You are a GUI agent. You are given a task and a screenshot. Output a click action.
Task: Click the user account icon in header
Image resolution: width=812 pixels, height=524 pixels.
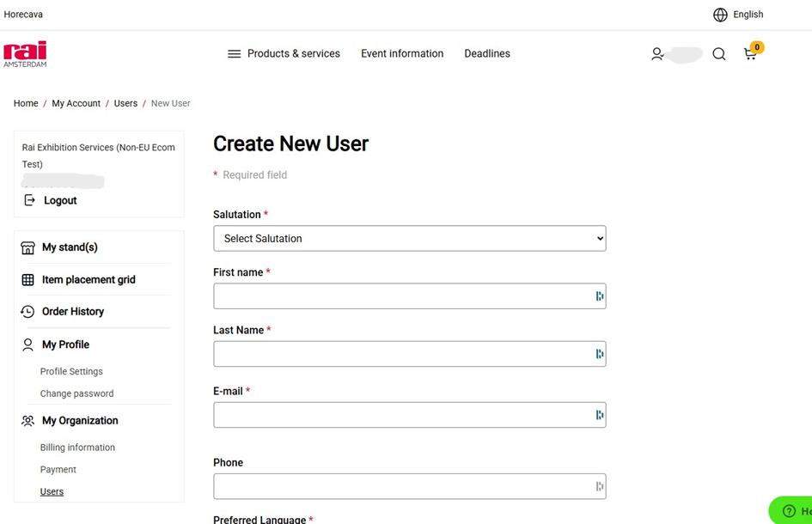[x=657, y=54]
